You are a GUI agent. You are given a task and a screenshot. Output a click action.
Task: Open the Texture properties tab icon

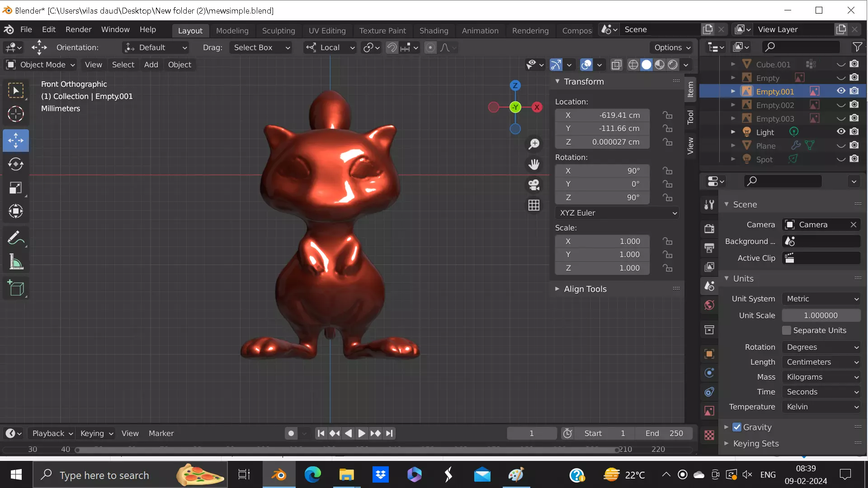tap(709, 435)
